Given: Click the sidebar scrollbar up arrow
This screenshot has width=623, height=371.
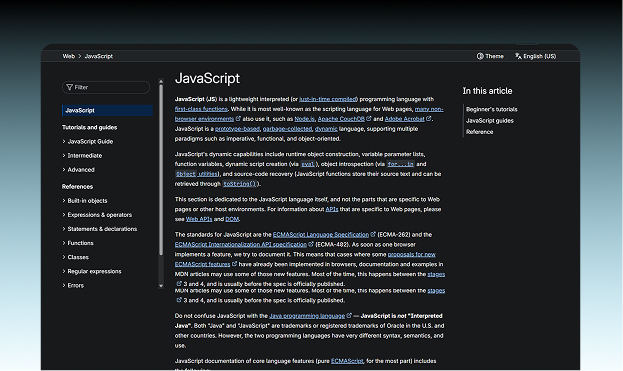Looking at the screenshot, I should [x=161, y=81].
